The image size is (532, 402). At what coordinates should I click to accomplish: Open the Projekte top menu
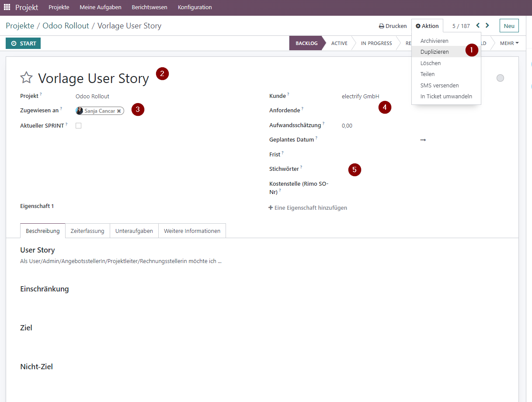pyautogui.click(x=59, y=7)
